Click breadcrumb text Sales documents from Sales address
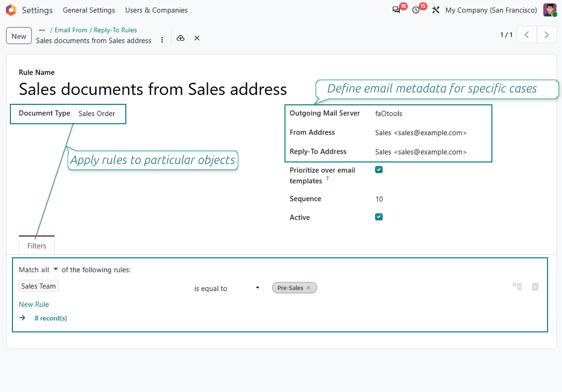The width and height of the screenshot is (562, 392). tap(94, 40)
